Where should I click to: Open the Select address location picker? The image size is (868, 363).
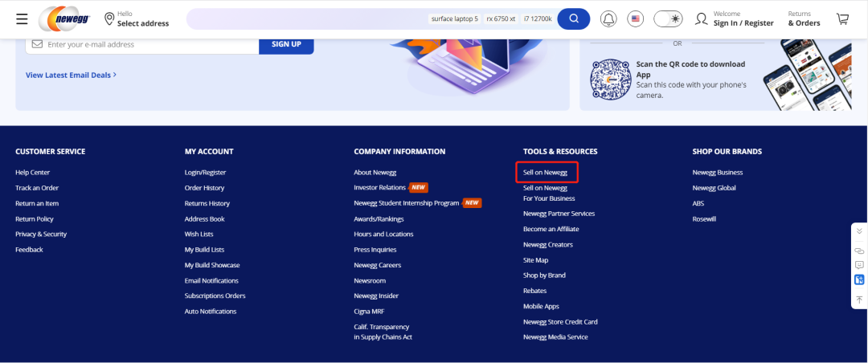pos(136,18)
